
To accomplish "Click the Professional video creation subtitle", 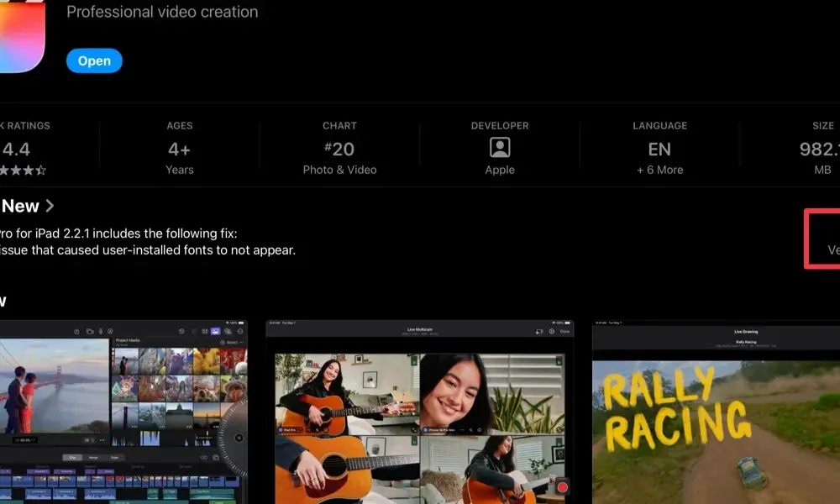I will tap(162, 13).
